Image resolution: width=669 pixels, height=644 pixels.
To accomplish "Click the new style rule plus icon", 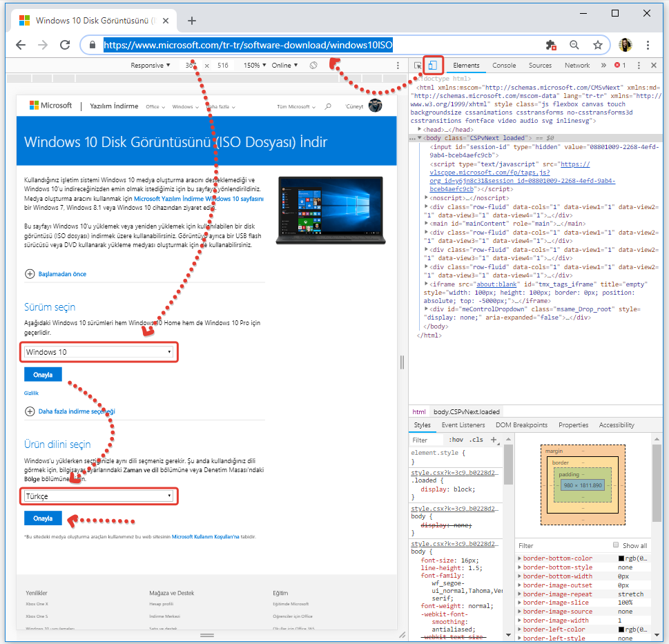I will pyautogui.click(x=494, y=440).
